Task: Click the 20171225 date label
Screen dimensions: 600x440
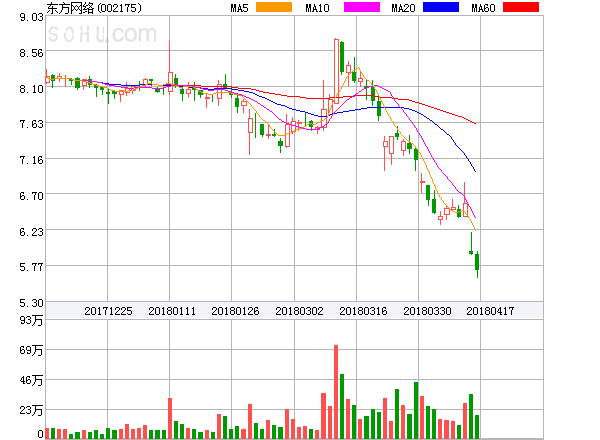Action: pos(108,311)
